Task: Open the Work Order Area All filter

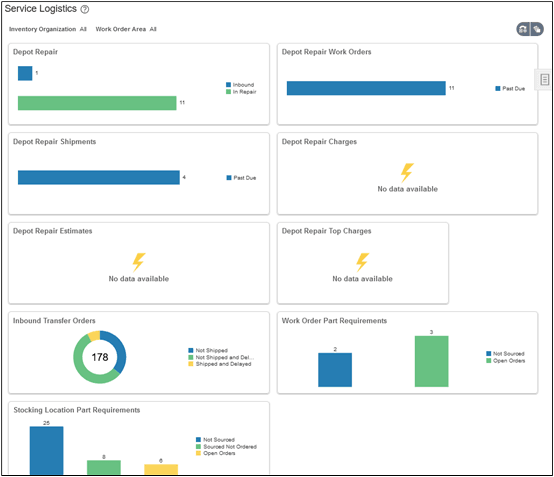Action: coord(126,29)
